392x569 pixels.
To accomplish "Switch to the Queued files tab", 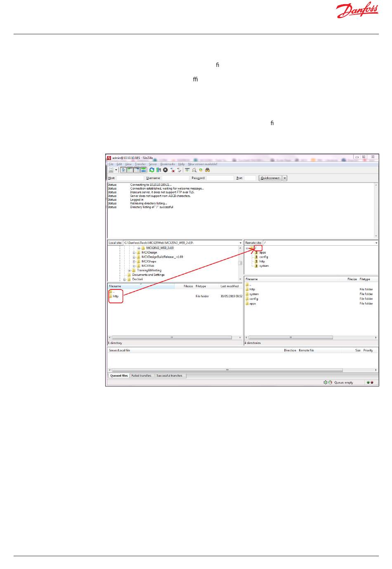I will (119, 376).
